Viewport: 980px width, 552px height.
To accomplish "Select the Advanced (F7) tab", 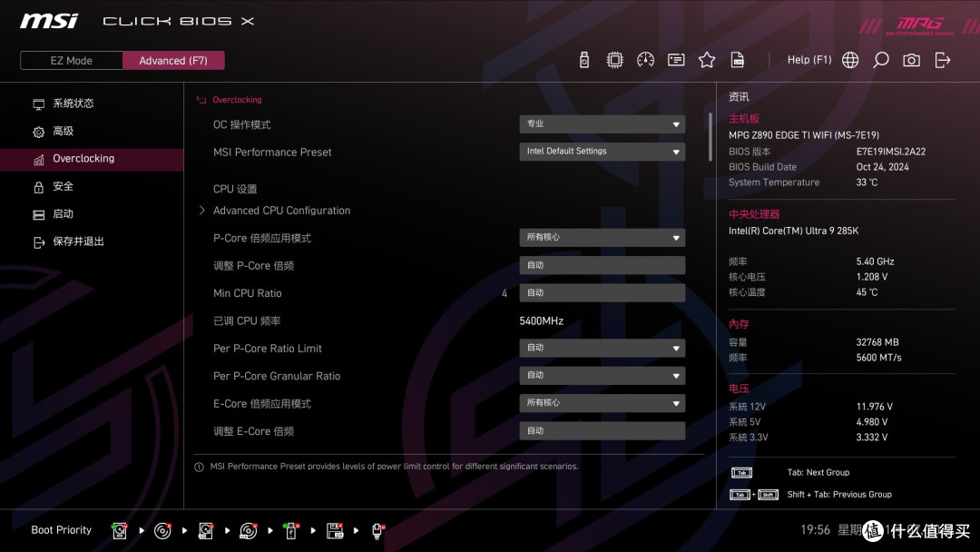I will (x=173, y=61).
